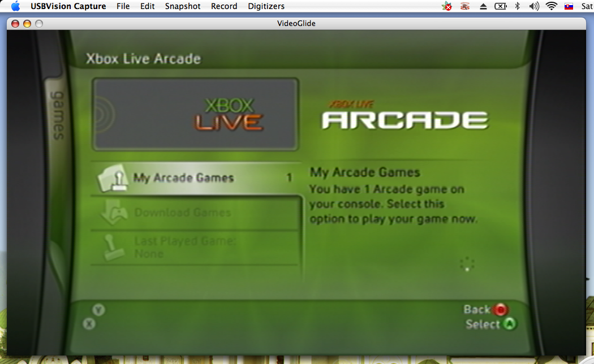This screenshot has height=364, width=594.
Task: Click the Xbox Live Arcade logo
Action: (404, 115)
